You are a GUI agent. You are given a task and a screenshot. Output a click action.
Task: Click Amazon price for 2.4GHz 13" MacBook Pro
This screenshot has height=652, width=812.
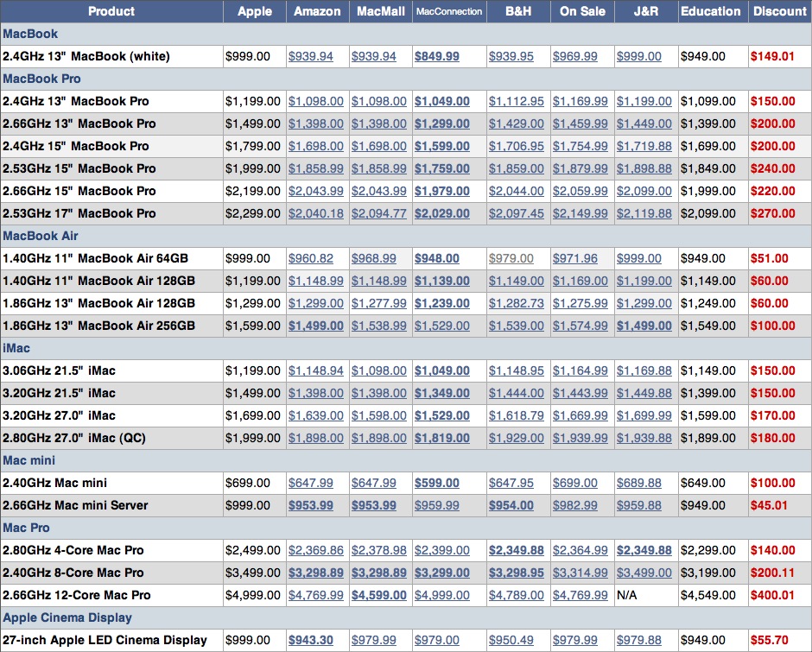pyautogui.click(x=316, y=102)
